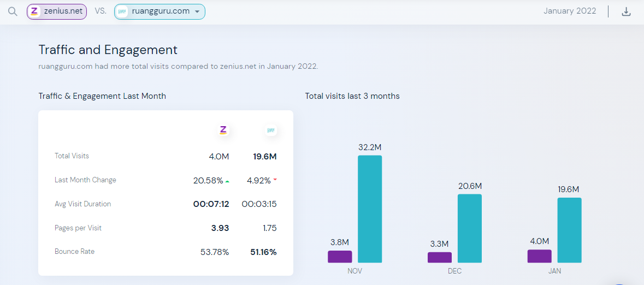This screenshot has height=285, width=644.
Task: Click the zenius.net logo in comparison chip
Action: click(x=35, y=11)
